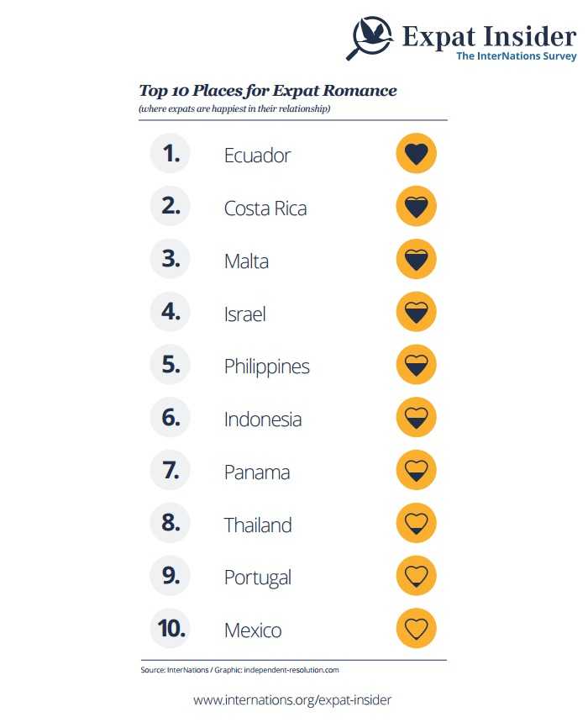The height and width of the screenshot is (723, 588).
Task: Click the independent-resolution.com source credit
Action: pyautogui.click(x=292, y=670)
